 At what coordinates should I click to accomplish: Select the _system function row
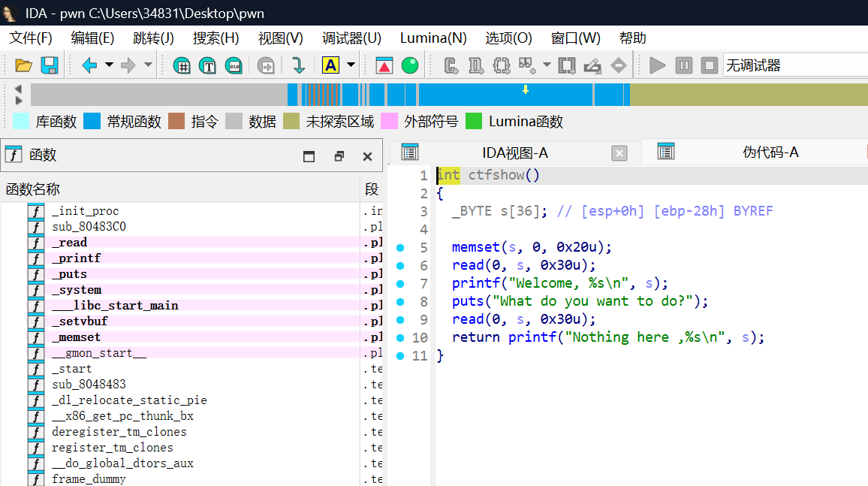[191, 289]
